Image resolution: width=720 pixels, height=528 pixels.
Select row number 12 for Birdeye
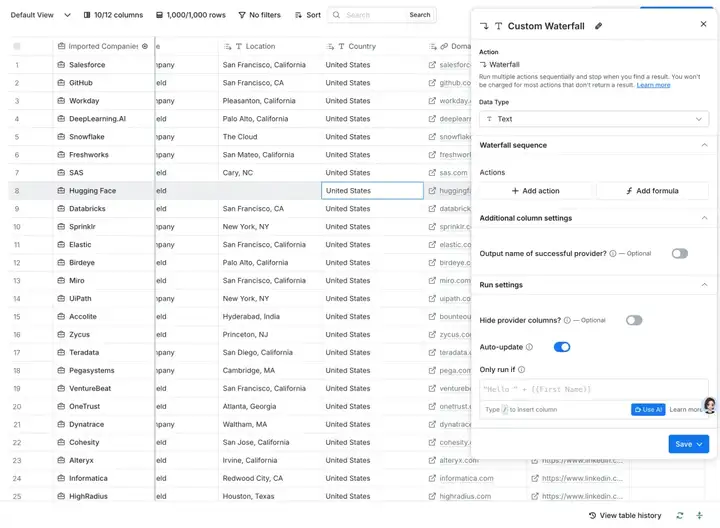point(17,263)
